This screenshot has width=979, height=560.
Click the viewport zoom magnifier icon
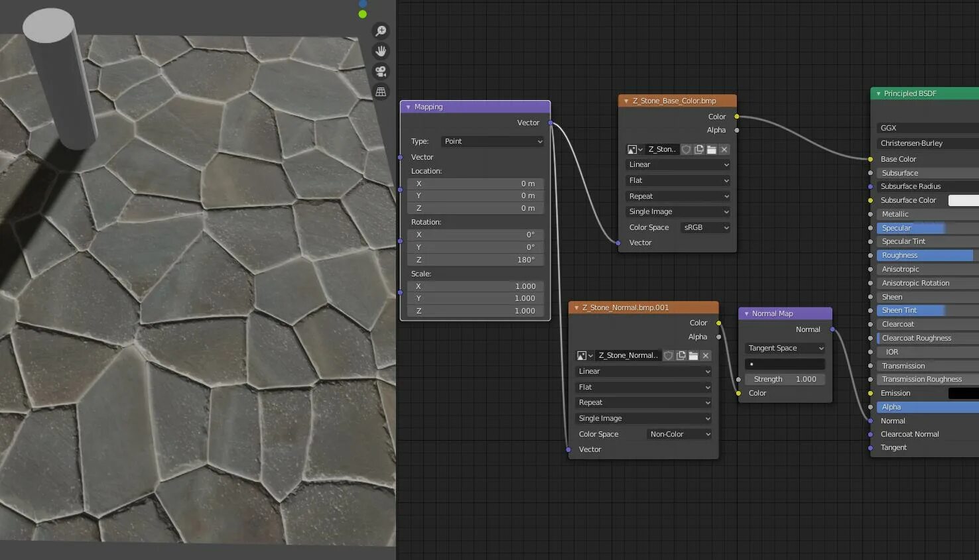[381, 31]
